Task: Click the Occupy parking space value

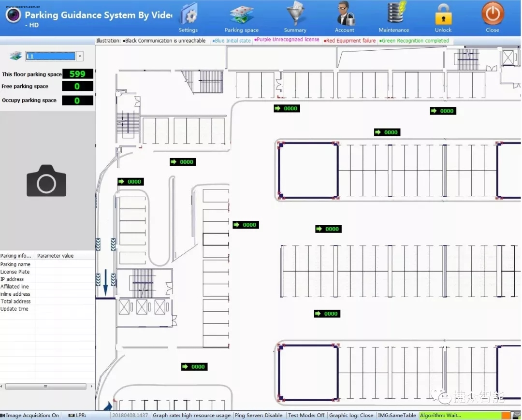Action: tap(77, 101)
